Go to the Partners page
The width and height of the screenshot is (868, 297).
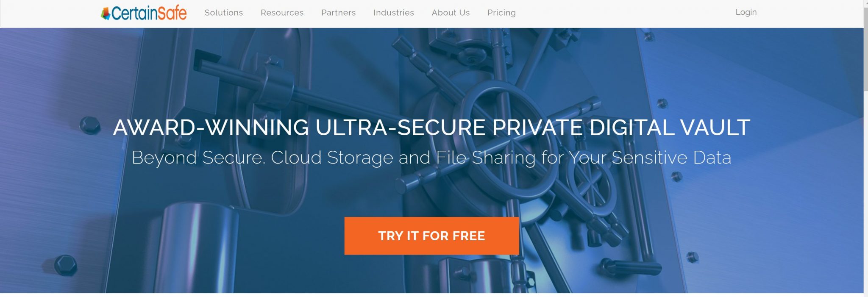pyautogui.click(x=338, y=13)
